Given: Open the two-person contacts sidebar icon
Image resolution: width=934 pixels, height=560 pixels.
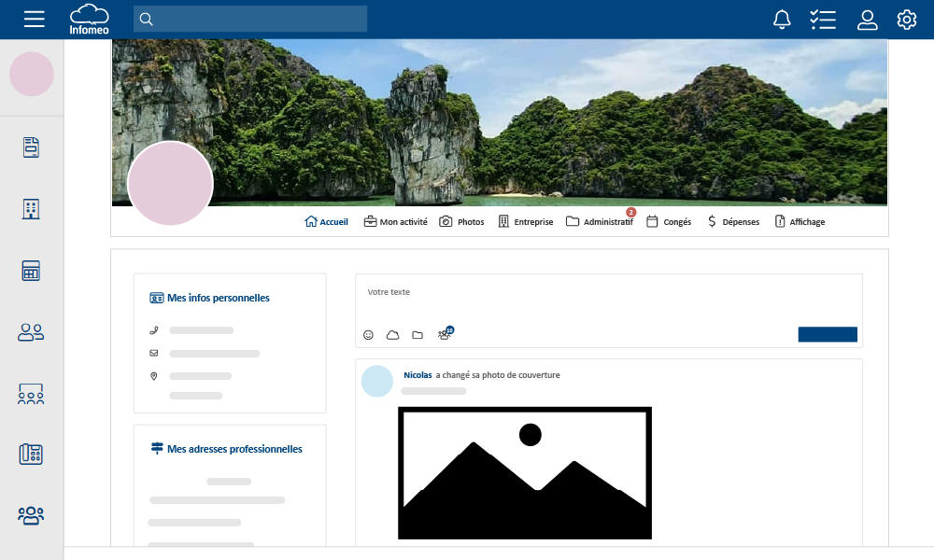Looking at the screenshot, I should click(x=32, y=332).
